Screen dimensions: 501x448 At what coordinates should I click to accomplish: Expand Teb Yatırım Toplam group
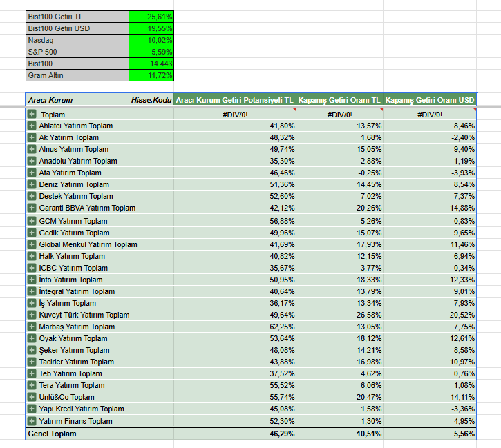(x=32, y=373)
